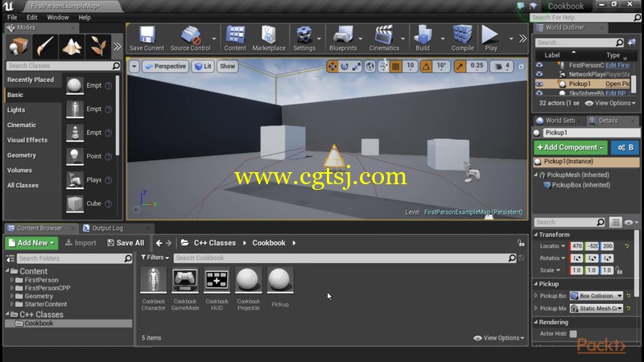Image resolution: width=644 pixels, height=362 pixels.
Task: Toggle rotation snapping in viewport
Action: [426, 66]
